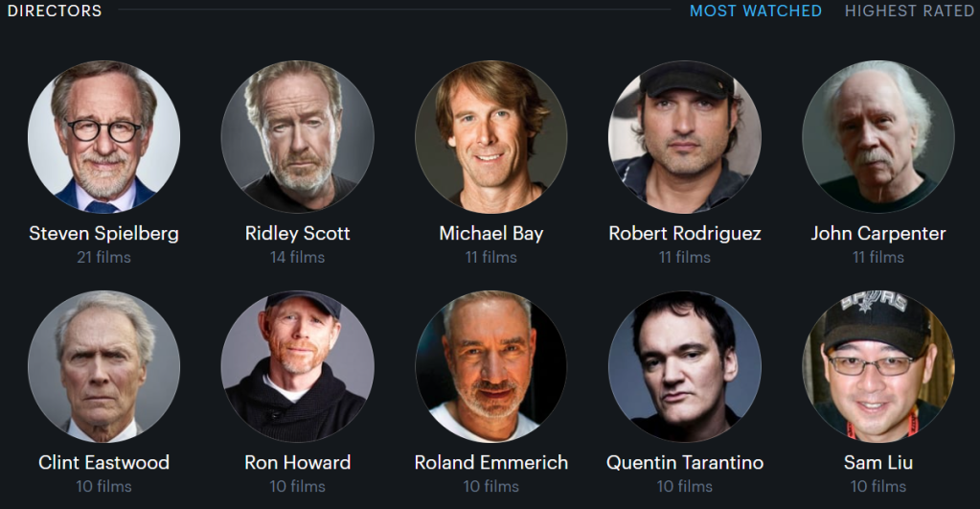The width and height of the screenshot is (980, 509).
Task: Select the portrait above Sam Liu's name
Action: [878, 366]
